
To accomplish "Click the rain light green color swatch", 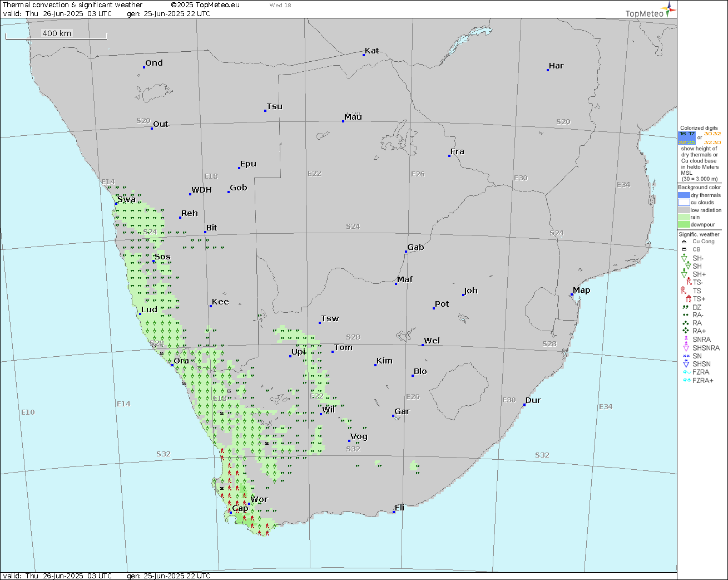I will pyautogui.click(x=684, y=217).
